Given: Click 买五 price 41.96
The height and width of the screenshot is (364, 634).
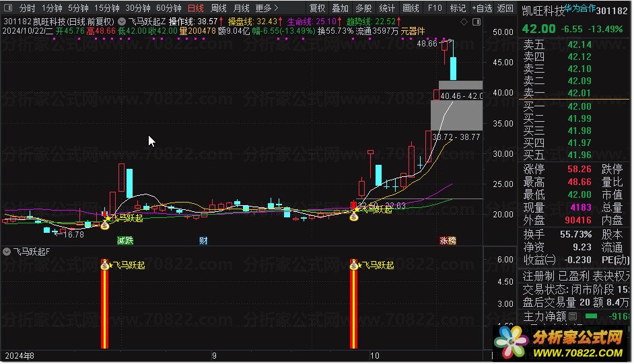Looking at the screenshot, I should [579, 155].
